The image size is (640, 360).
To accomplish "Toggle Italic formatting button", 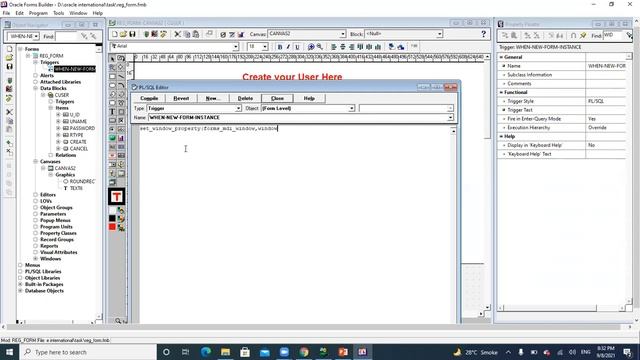I will pyautogui.click(x=288, y=47).
